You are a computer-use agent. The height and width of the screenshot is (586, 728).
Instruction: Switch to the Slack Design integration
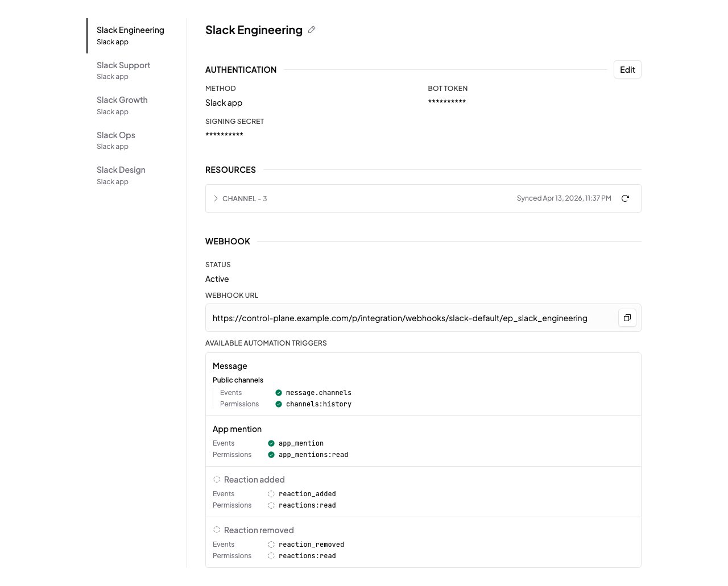[x=136, y=175]
